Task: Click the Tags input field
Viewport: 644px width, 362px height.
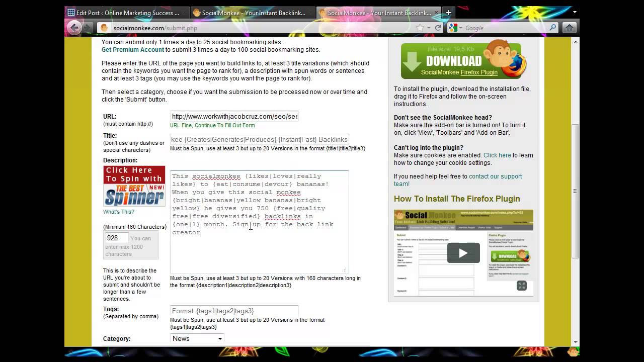Action: 234,311
